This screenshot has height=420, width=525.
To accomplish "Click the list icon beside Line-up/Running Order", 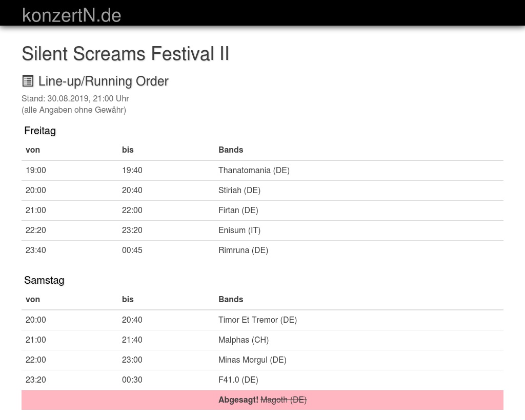I will pyautogui.click(x=28, y=81).
